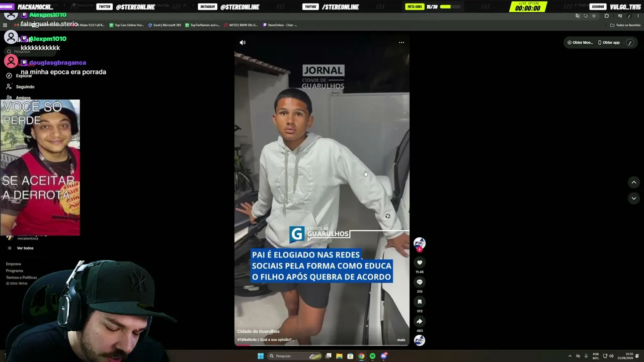Share the video using the arrow icon
The image size is (644, 362).
[x=420, y=321]
